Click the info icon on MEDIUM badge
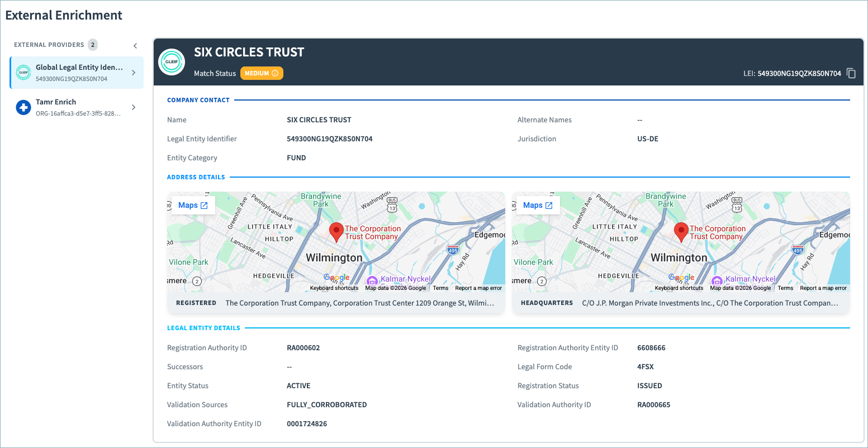The height and width of the screenshot is (448, 868). pos(275,73)
